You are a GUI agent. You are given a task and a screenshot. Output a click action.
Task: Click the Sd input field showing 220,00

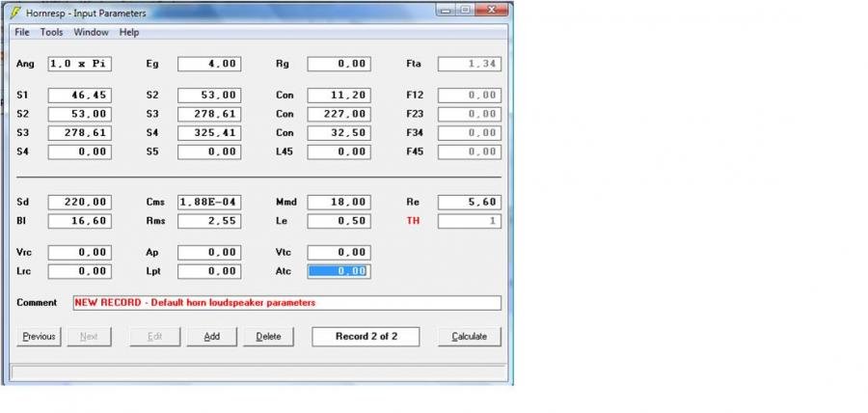79,203
